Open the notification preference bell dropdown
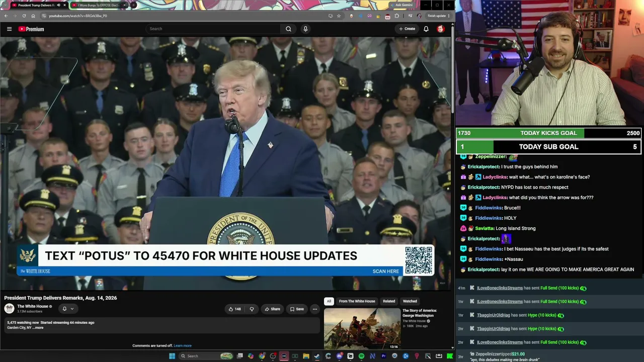This screenshot has height=362, width=644. click(67, 309)
